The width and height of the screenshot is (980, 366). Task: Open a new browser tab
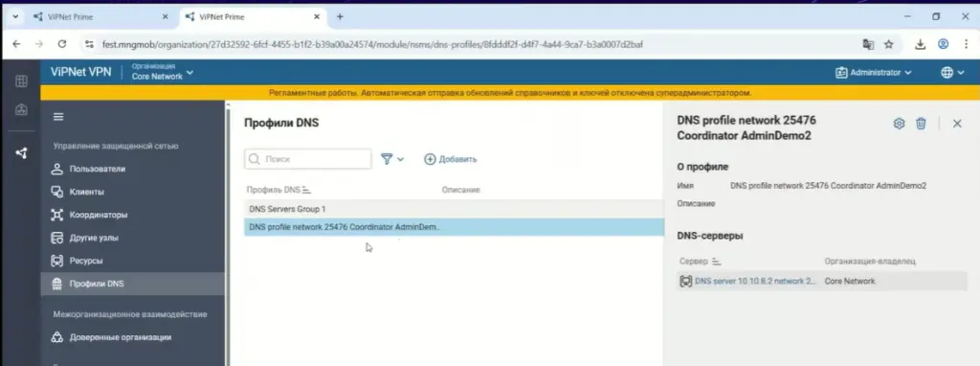[340, 17]
